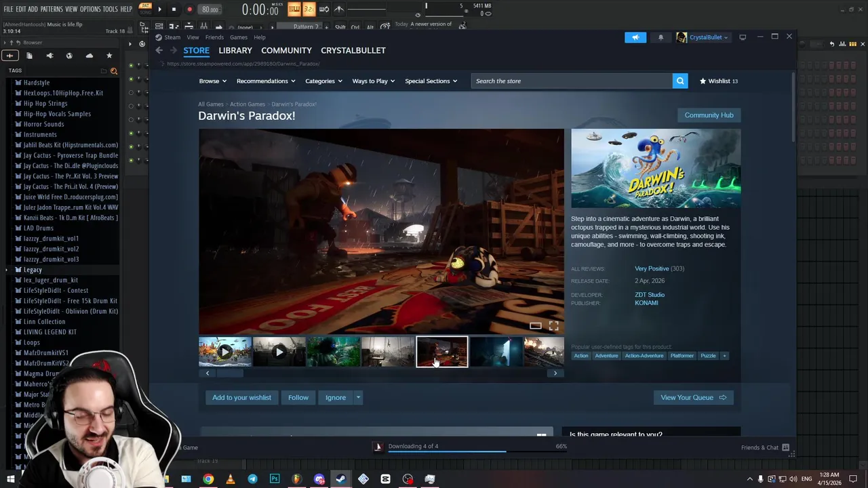
Task: Select Horror Sounds folder in FL browser
Action: 44,124
